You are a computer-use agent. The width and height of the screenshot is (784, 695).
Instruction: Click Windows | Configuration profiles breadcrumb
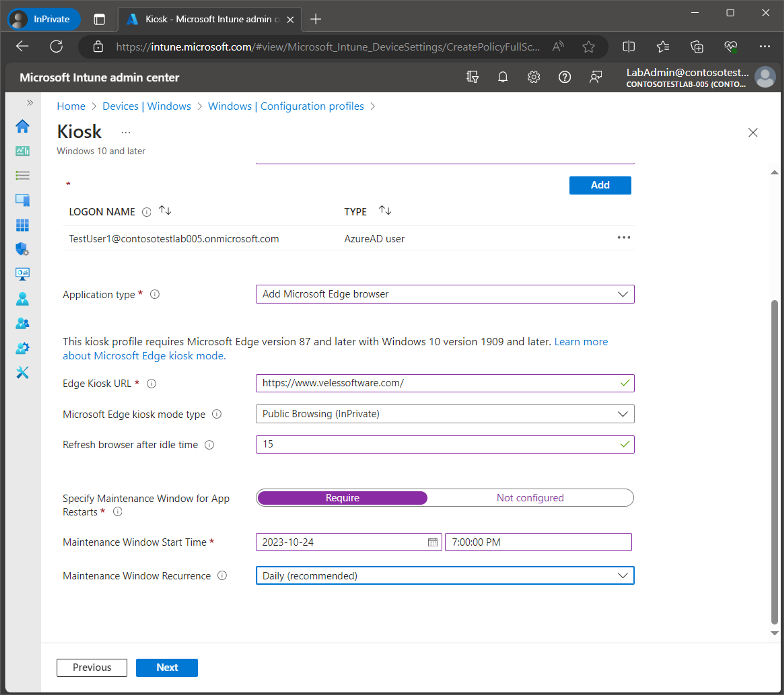click(286, 106)
